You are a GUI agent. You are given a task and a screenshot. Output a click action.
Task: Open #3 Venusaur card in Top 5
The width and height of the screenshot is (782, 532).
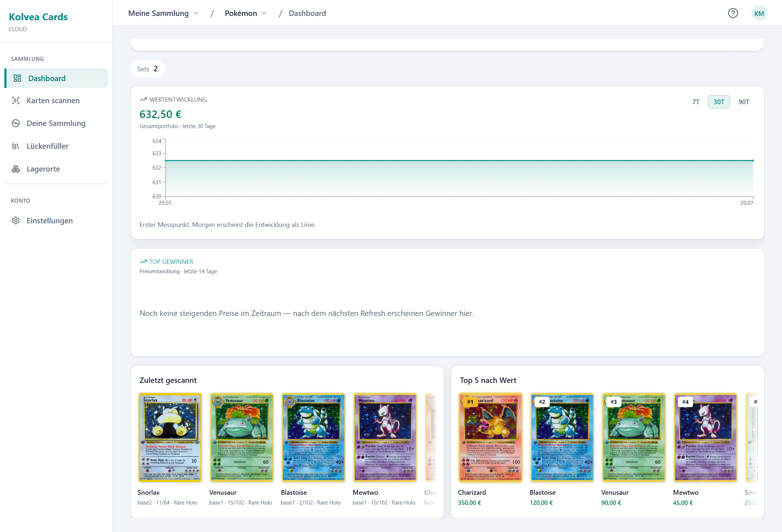point(634,438)
